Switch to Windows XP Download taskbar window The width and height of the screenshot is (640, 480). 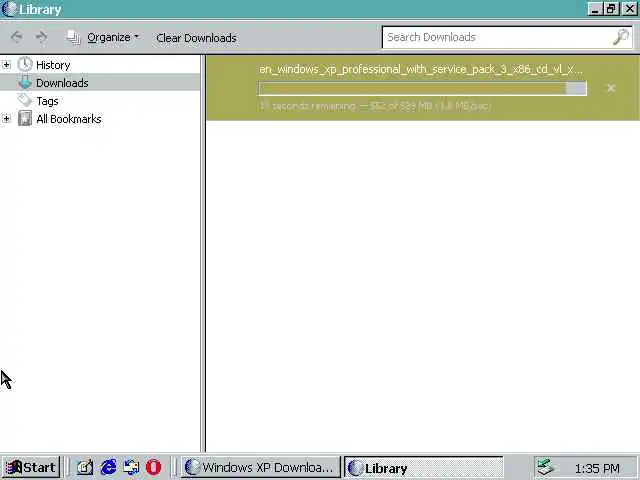coord(260,467)
